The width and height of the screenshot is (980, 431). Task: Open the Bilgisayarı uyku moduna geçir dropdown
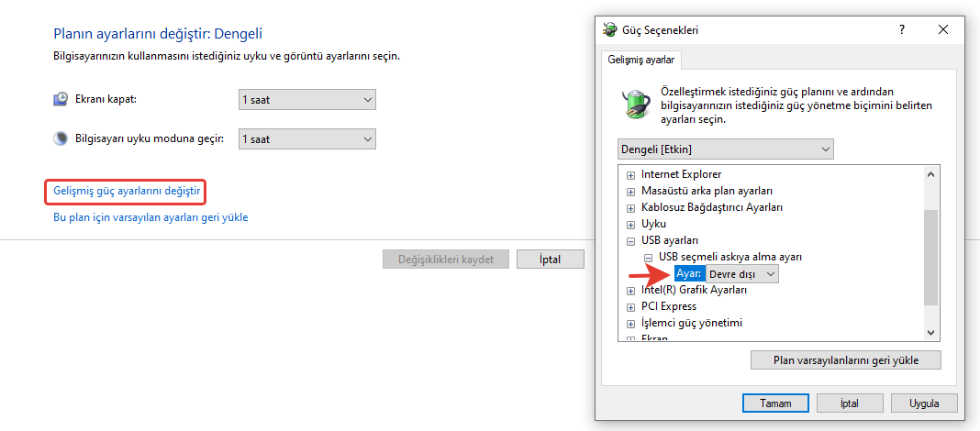[306, 139]
